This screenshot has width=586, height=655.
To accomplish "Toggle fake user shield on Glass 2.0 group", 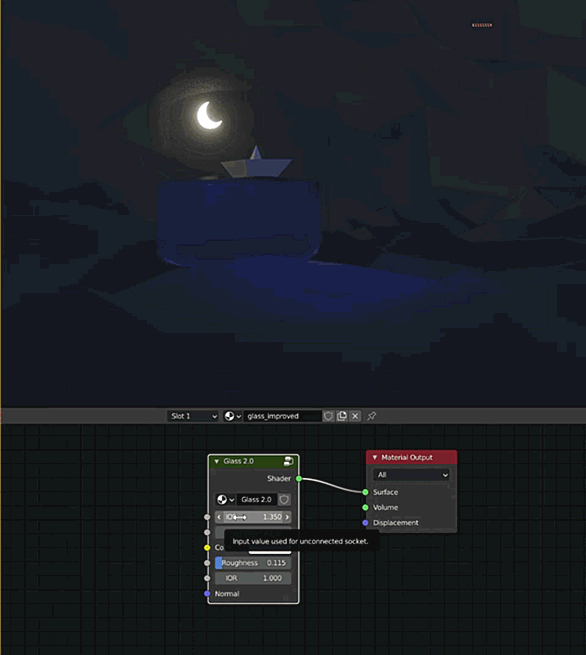I will 284,500.
